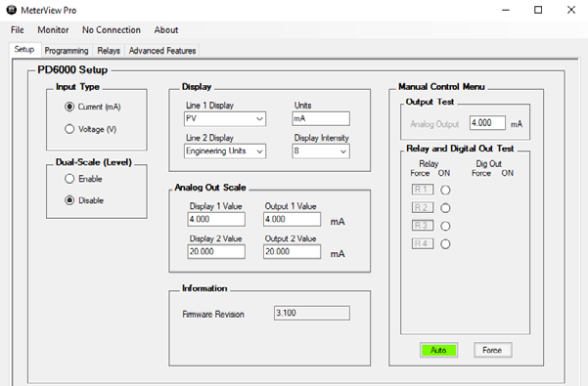Click the green Auto button
This screenshot has height=386, width=588.
438,350
